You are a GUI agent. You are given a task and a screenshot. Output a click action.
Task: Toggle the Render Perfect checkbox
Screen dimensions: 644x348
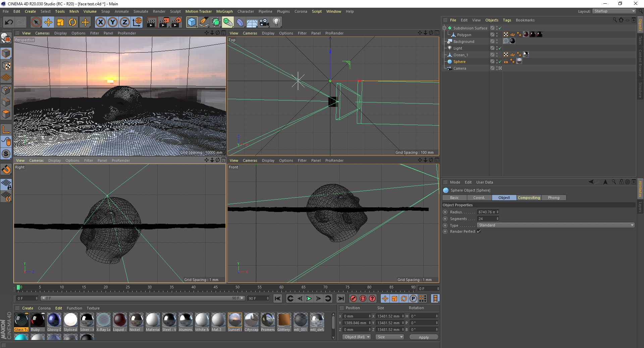pos(479,231)
